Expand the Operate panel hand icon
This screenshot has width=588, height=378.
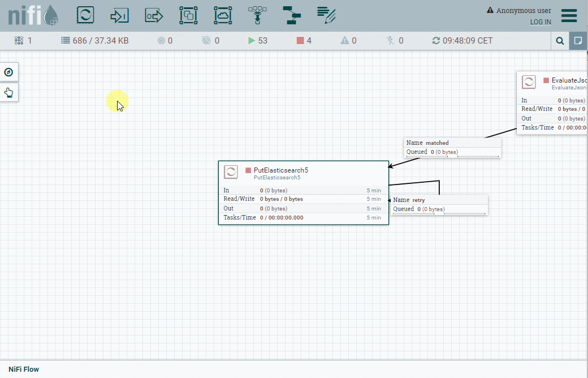(8, 92)
